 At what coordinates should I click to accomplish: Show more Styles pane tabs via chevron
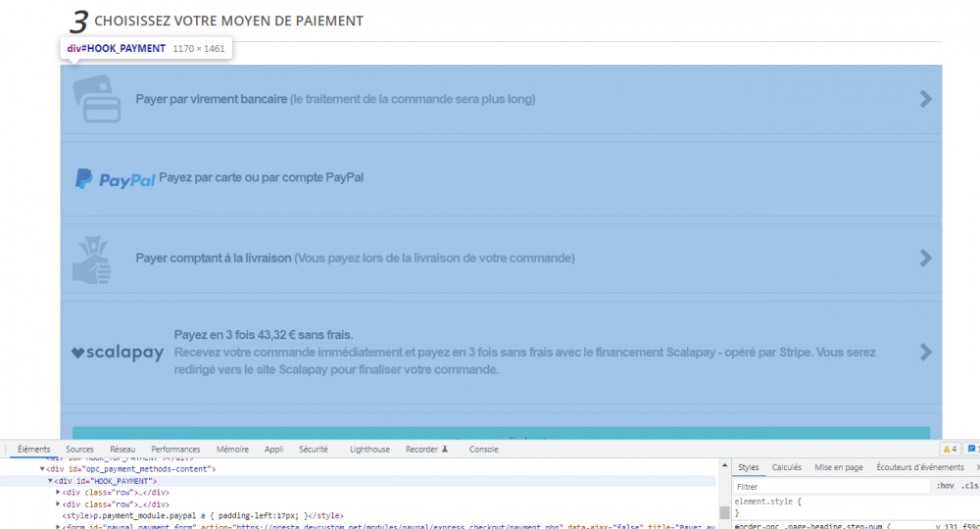click(976, 467)
